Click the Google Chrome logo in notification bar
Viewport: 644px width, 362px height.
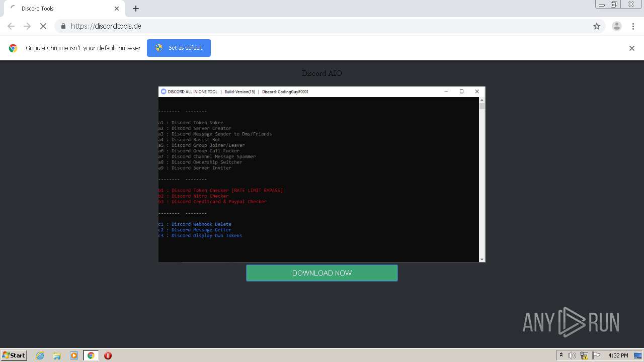pos(13,48)
